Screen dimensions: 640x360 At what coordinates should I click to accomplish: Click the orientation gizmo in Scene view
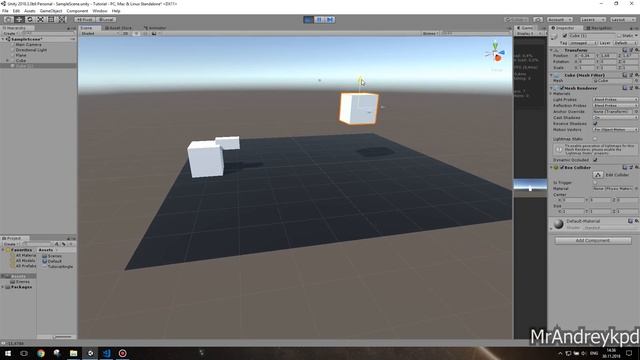495,53
